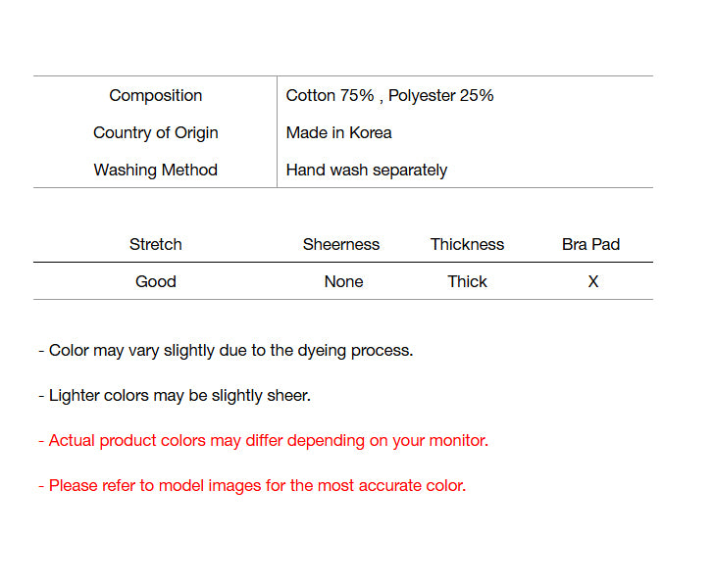
Task: Click 'Hand wash separately' text
Action: point(366,170)
